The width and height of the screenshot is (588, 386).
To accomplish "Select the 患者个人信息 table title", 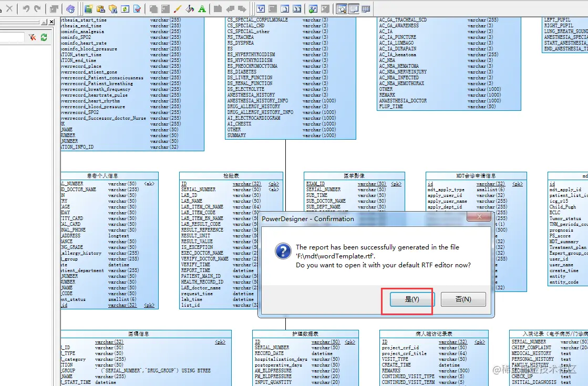I will click(102, 176).
